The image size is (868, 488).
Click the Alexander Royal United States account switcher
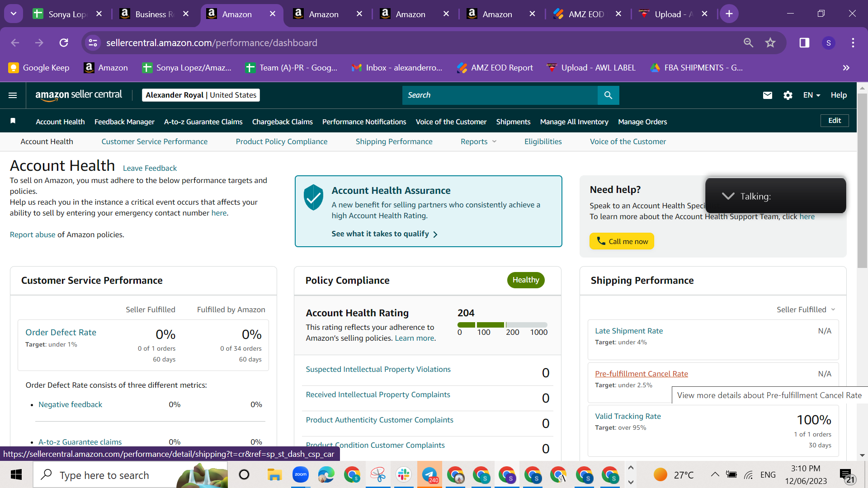[201, 95]
